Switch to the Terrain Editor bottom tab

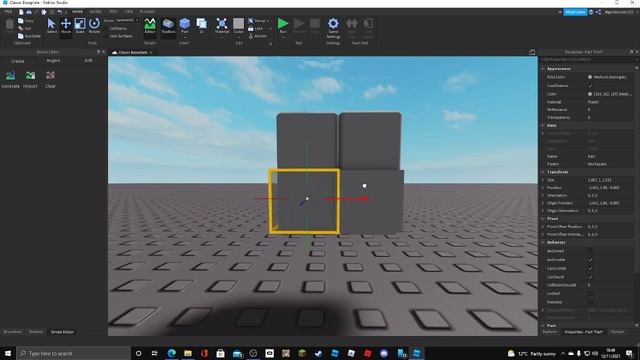click(x=62, y=332)
